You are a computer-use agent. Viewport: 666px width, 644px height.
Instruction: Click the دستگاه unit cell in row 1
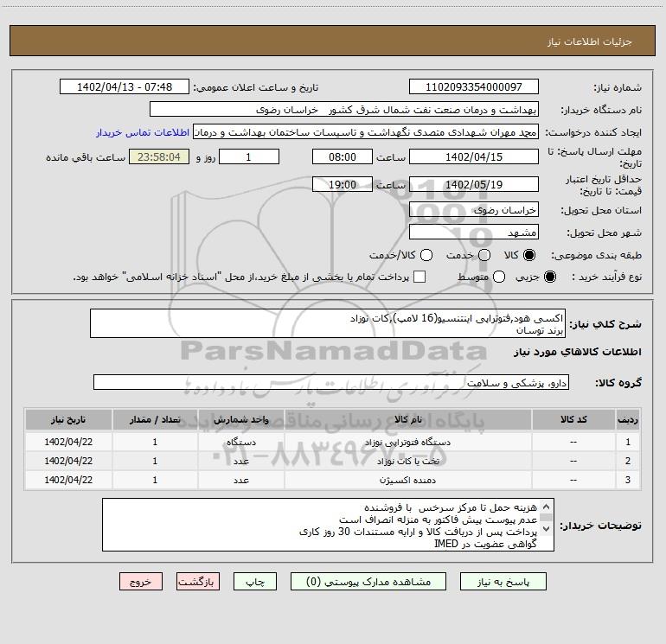240,442
